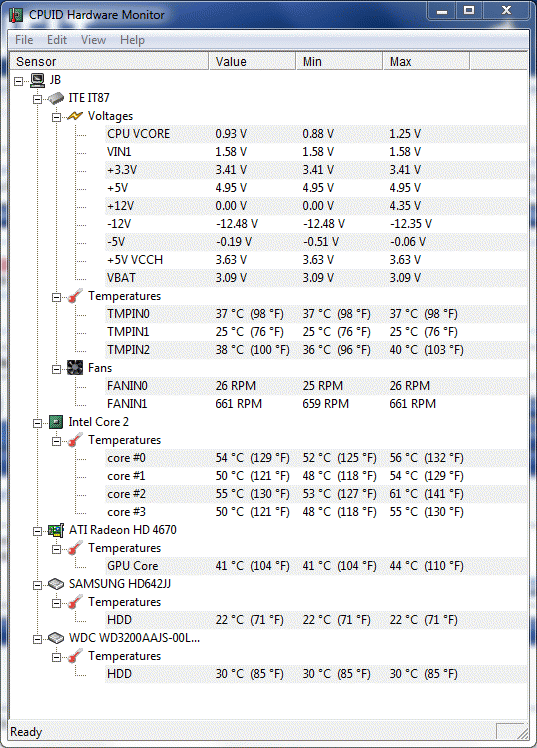Maximize the Hardware Monitor window

pos(469,11)
